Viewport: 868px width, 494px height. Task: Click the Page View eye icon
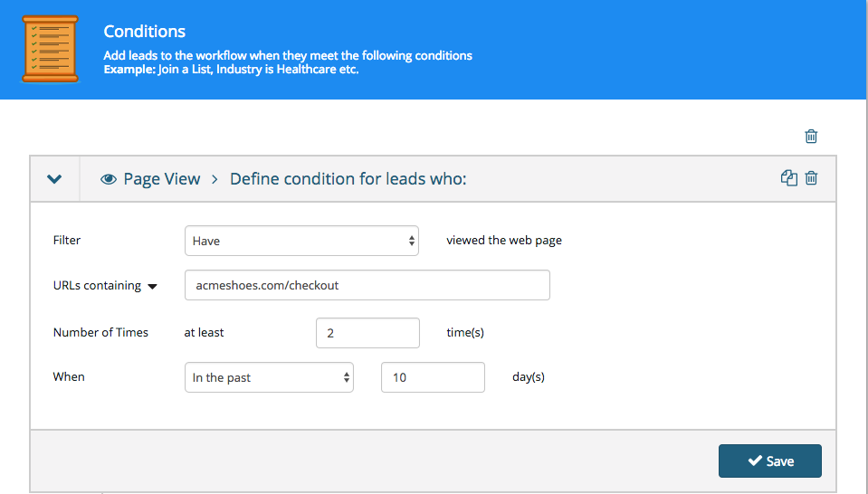pos(109,178)
